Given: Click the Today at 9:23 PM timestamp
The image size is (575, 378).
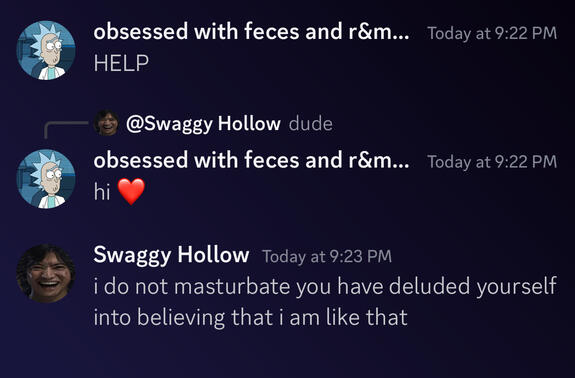Looking at the screenshot, I should tap(327, 256).
